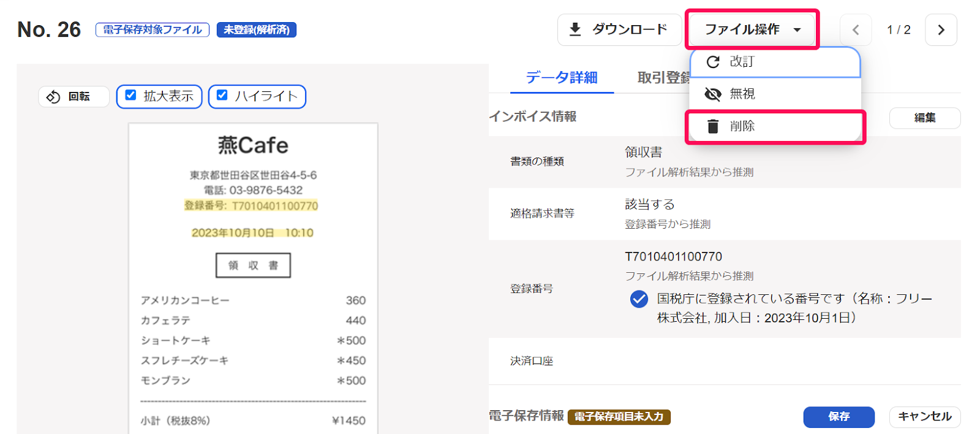Open the ファイル操作 dropdown
This screenshot has width=980, height=434.
(742, 29)
